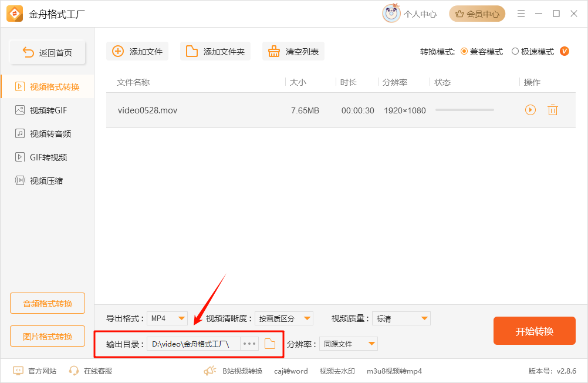The image size is (588, 383).
Task: Play video0528.mov with preview icon
Action: click(530, 110)
